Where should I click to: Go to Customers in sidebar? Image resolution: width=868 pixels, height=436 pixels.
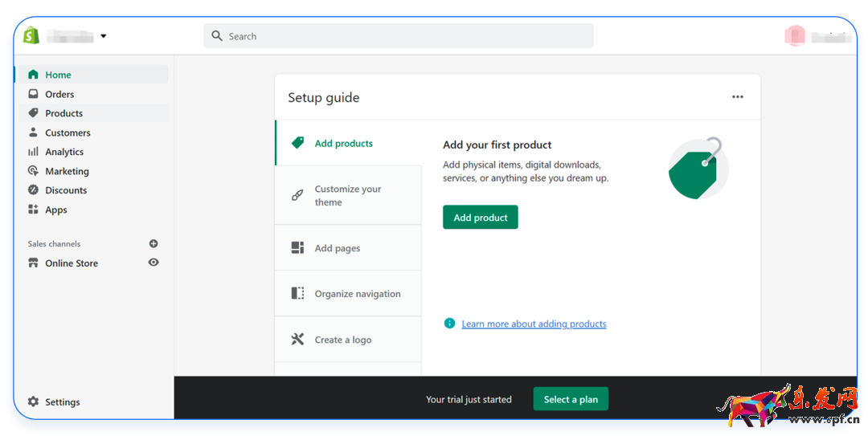68,132
